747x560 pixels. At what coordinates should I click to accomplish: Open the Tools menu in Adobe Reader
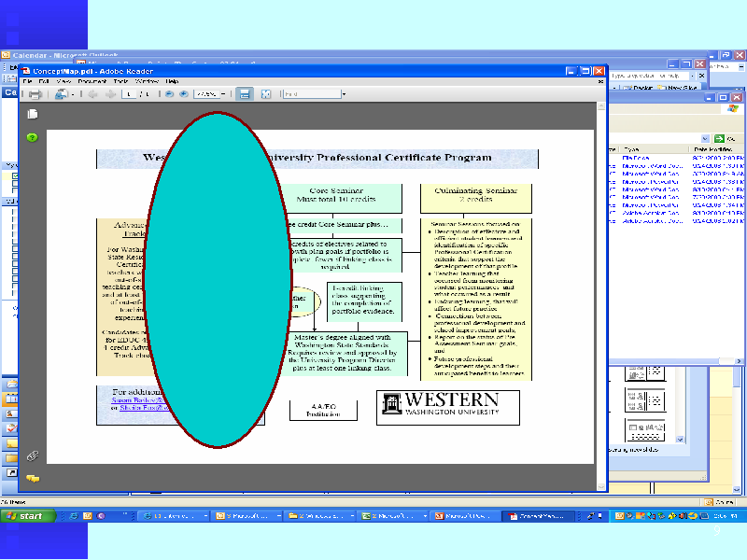pos(120,81)
